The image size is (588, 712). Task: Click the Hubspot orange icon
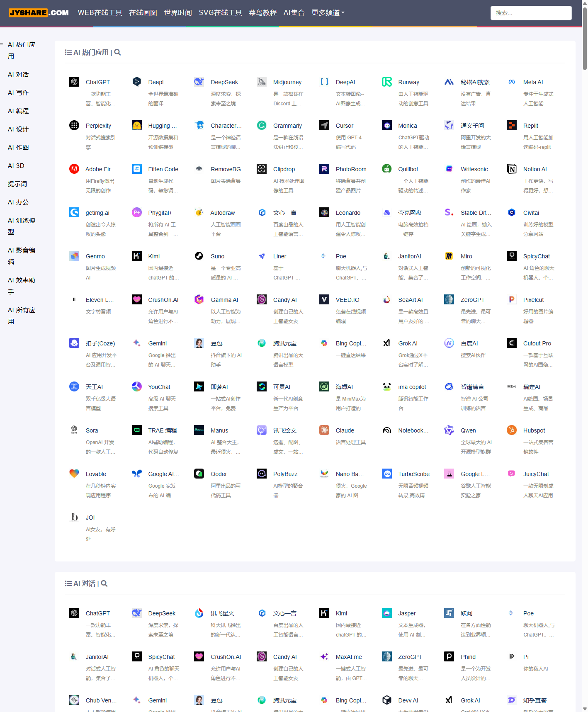[x=512, y=430]
